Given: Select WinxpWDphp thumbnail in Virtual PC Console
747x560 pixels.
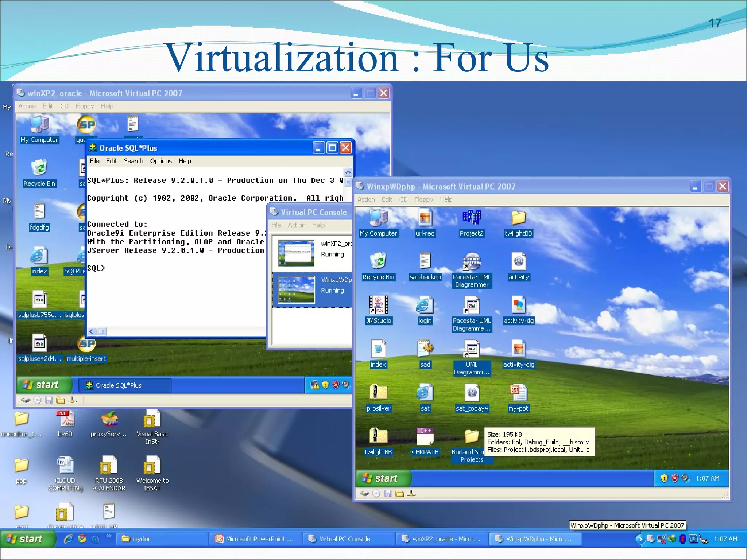Looking at the screenshot, I should 296,289.
